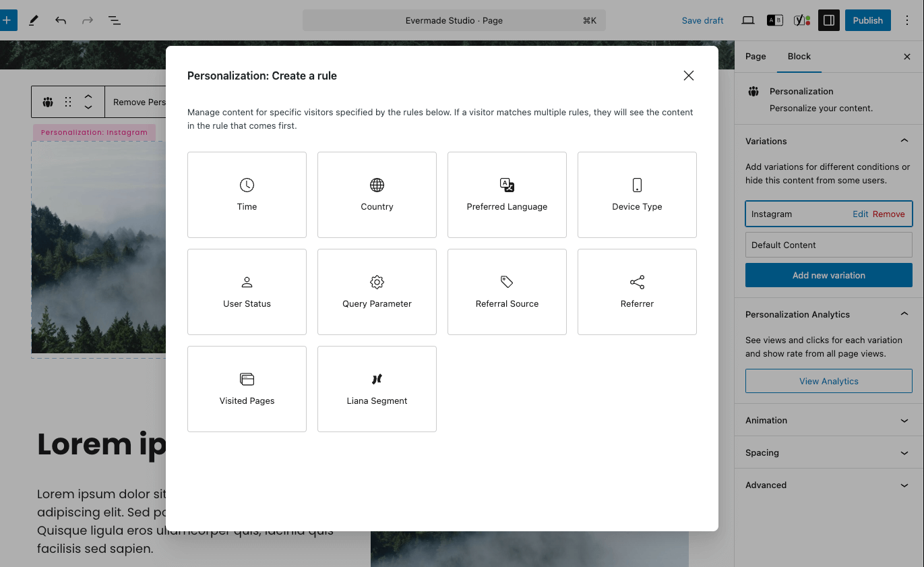The height and width of the screenshot is (567, 924).
Task: Choose the Liana Segment rule
Action: [x=377, y=389]
